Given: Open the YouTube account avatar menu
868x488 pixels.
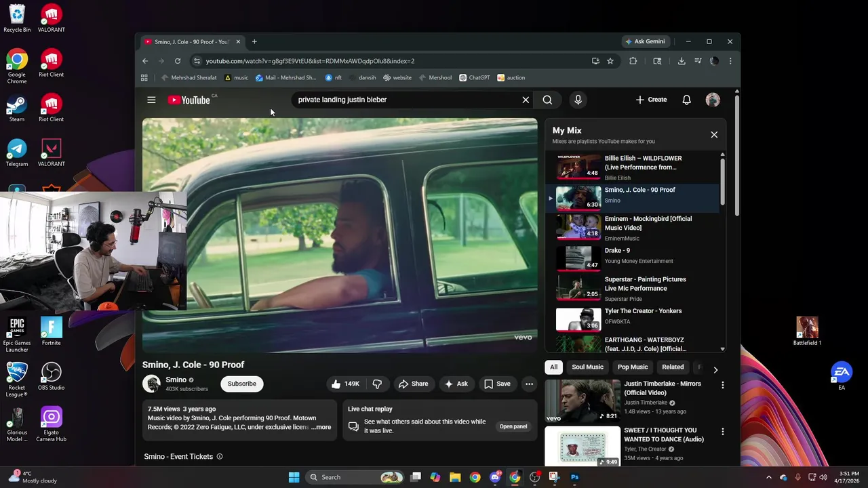Looking at the screenshot, I should 713,100.
